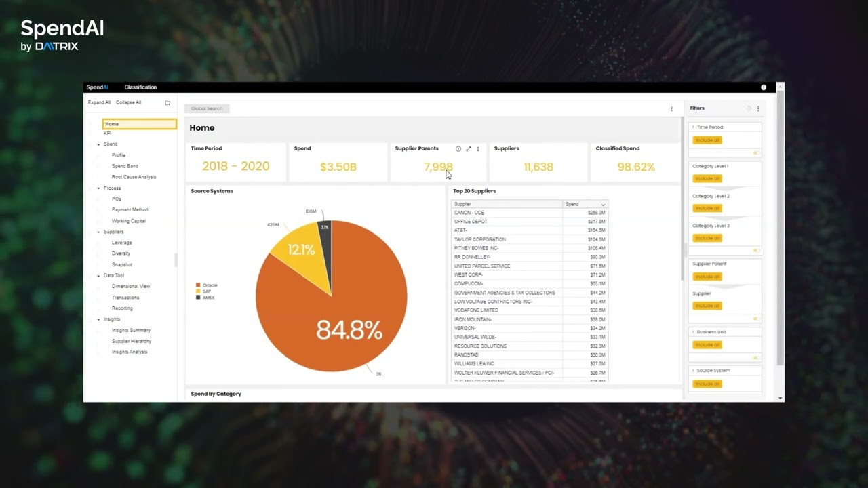868x488 pixels.
Task: Select the CANON - OCE supplier row
Action: [x=530, y=213]
